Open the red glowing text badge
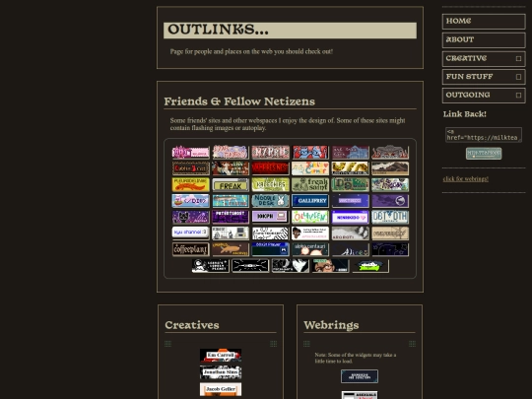Screen dimensions: 532x399 tap(270, 168)
